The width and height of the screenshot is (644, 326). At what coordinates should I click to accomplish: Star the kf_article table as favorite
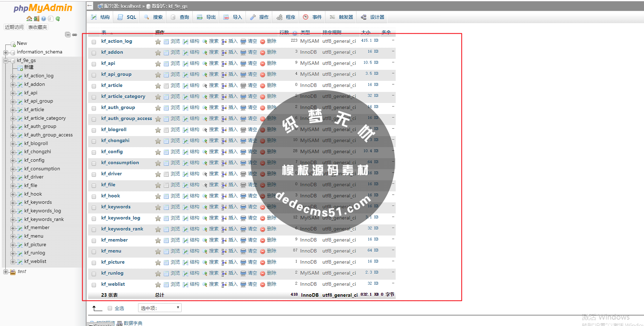tap(158, 86)
